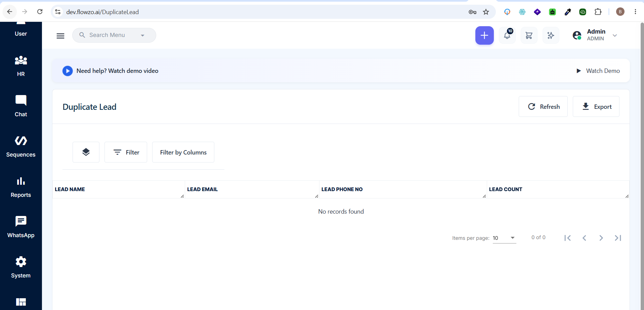Click the address bar URL
Screen dimensions: 644x310
tap(102, 12)
